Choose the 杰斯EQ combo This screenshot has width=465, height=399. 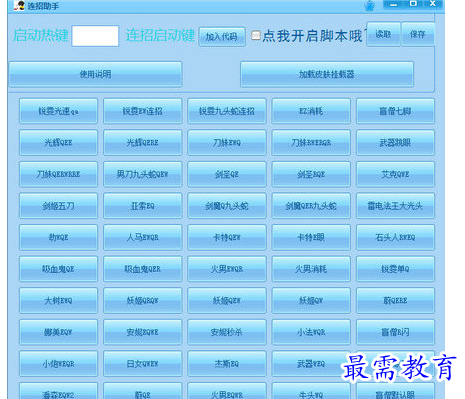click(x=227, y=363)
